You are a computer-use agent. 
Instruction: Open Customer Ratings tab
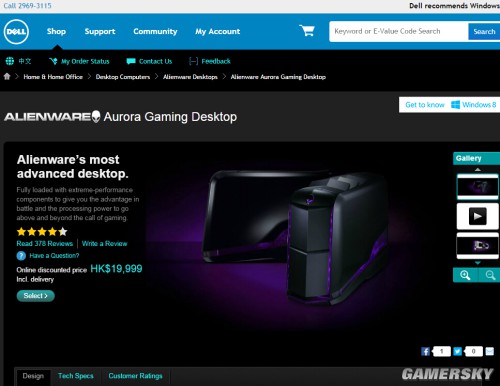point(135,376)
